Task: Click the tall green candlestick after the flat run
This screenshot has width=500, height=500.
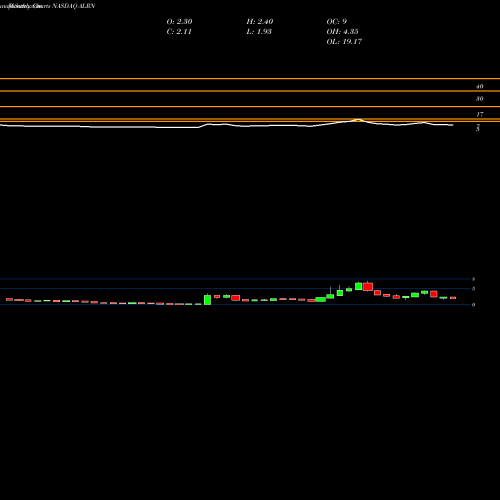Action: pyautogui.click(x=207, y=299)
